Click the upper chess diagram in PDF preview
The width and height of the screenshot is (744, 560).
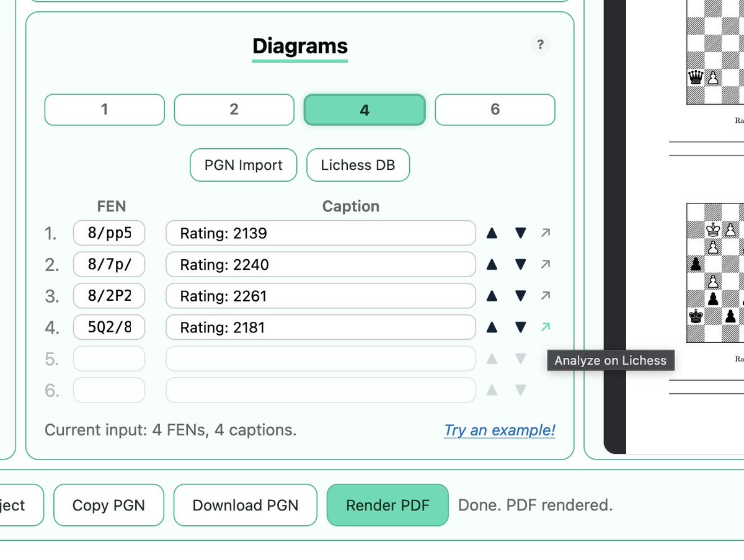(715, 52)
